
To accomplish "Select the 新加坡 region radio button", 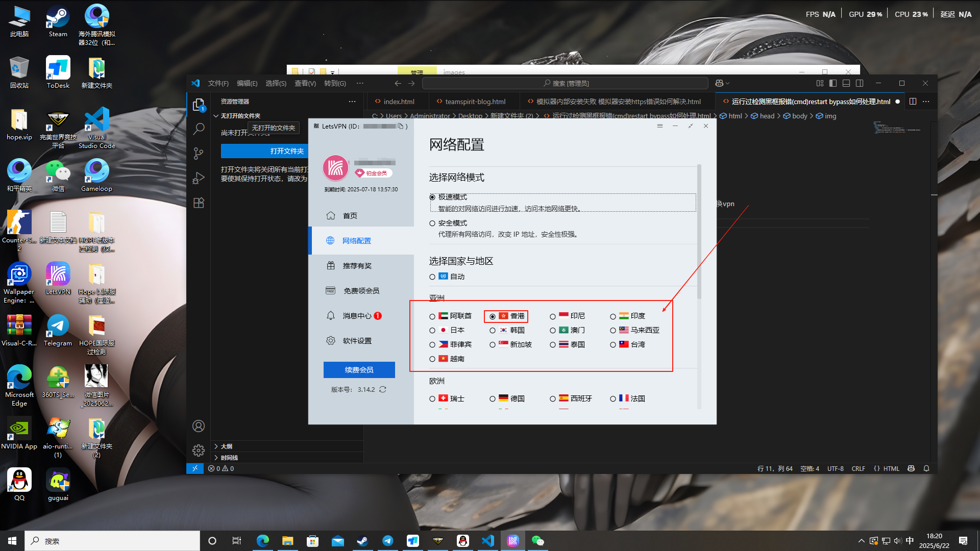I will 493,345.
